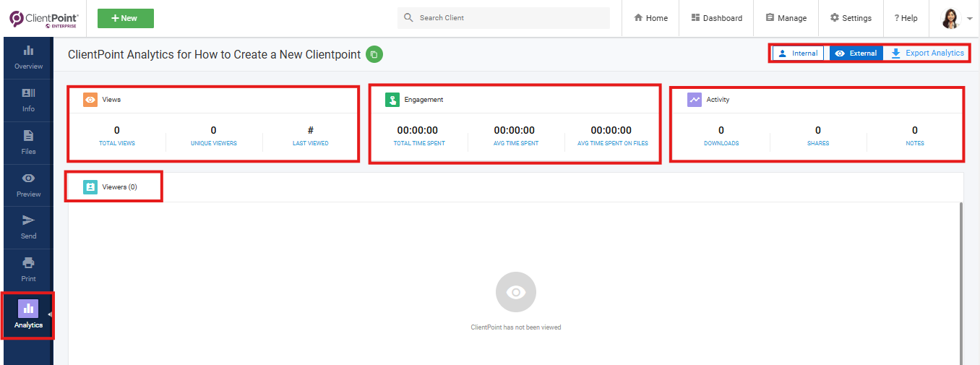
Task: Click the teal Viewers person icon
Action: click(x=90, y=187)
